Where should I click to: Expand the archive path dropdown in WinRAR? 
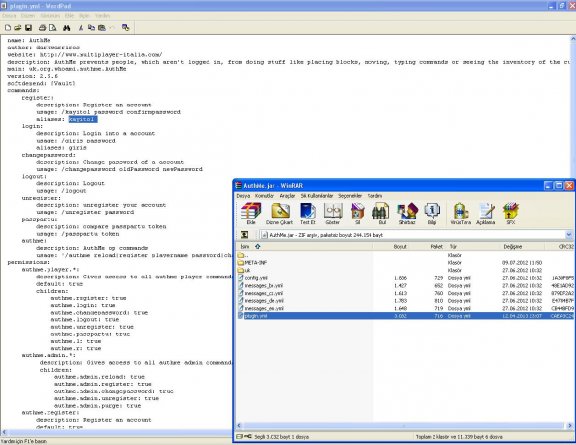[x=569, y=234]
